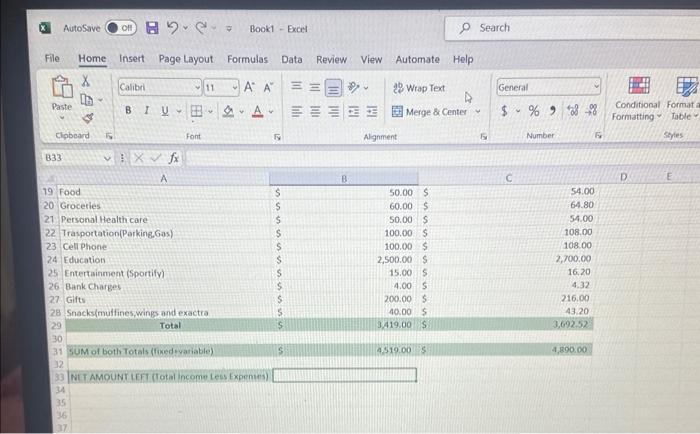Click the Excel app icon
700x434 pixels.
pos(44,28)
